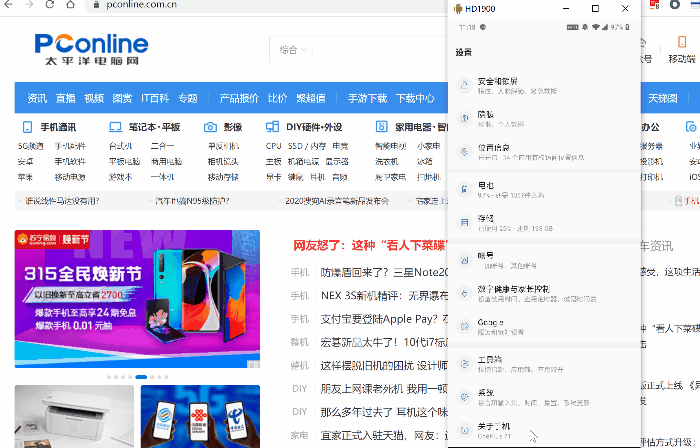Click the 相机镜头 link

pos(223,162)
